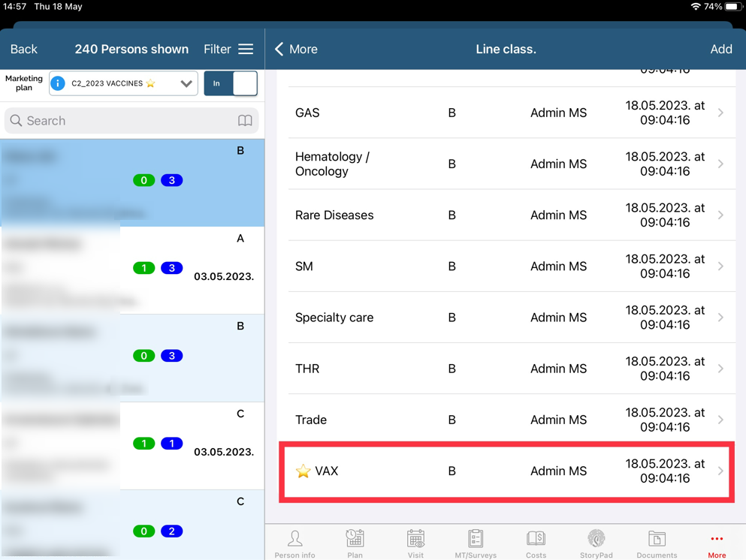Open the Plan calendar icon
Screen dimensions: 746x560
pyautogui.click(x=355, y=543)
